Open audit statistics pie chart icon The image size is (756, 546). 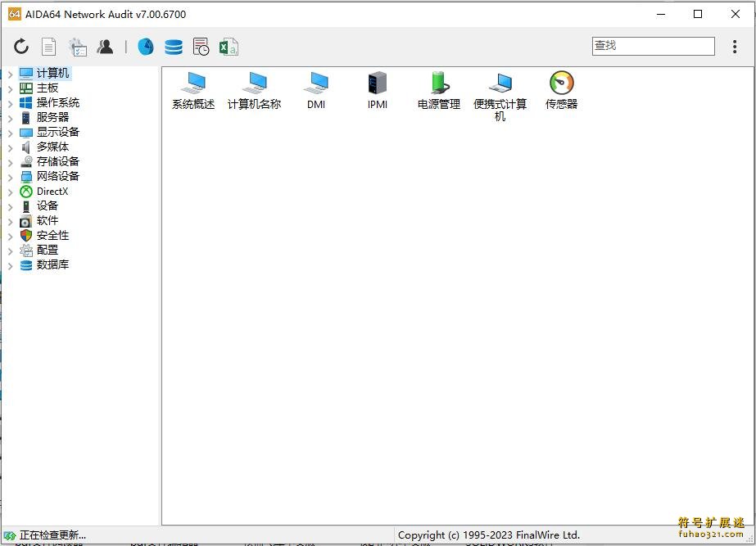(145, 47)
